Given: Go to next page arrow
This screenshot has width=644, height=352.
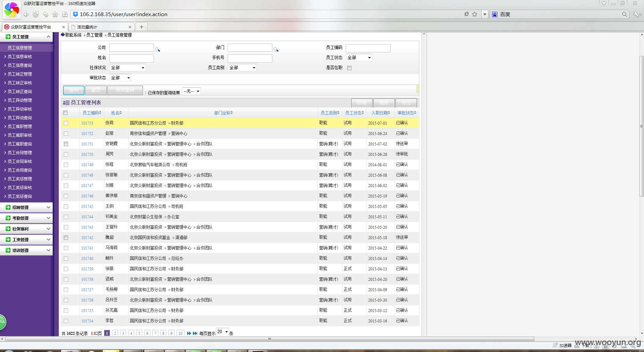Looking at the screenshot, I should [x=189, y=333].
